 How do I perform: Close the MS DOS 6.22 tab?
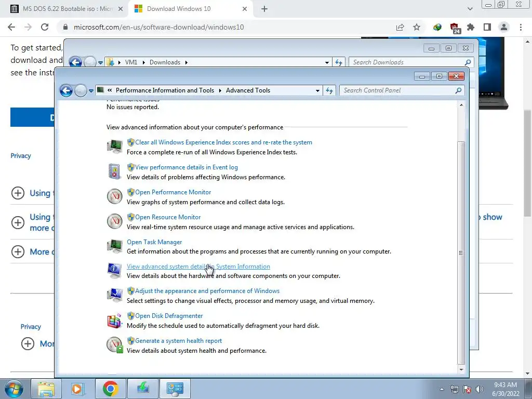pos(121,9)
